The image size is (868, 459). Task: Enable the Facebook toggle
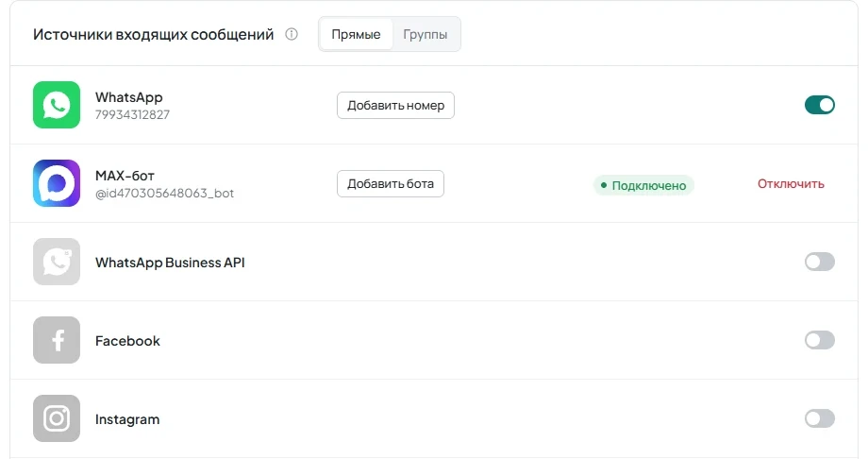(819, 340)
